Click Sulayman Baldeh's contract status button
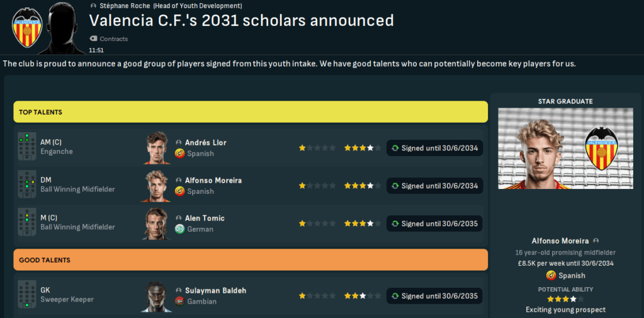This screenshot has width=644, height=318. coord(434,296)
